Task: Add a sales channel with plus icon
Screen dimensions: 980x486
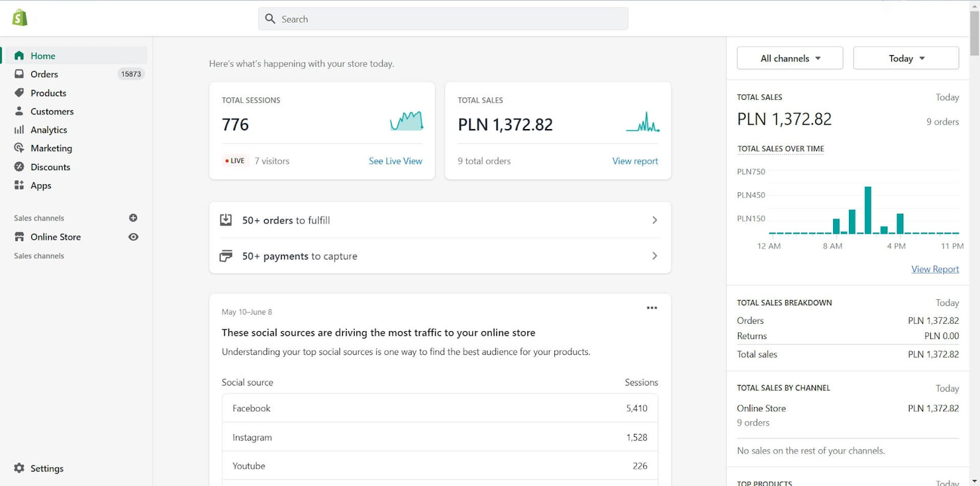Action: [x=133, y=218]
